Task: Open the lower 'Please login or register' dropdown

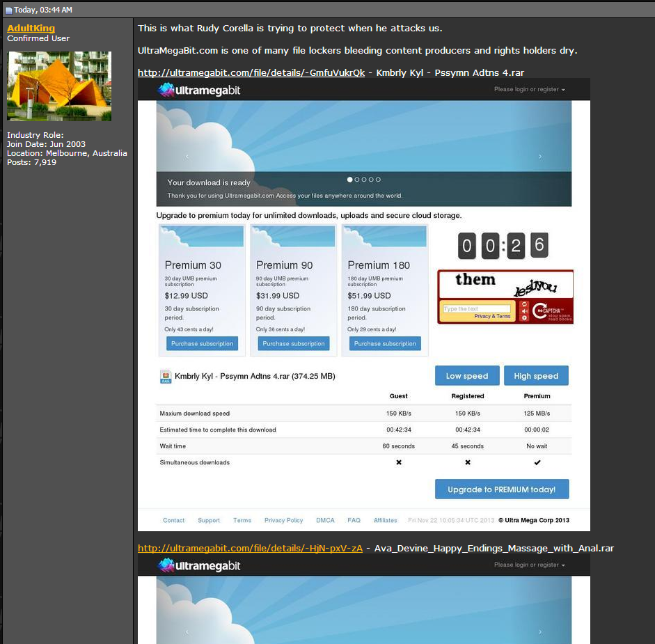Action: click(529, 565)
